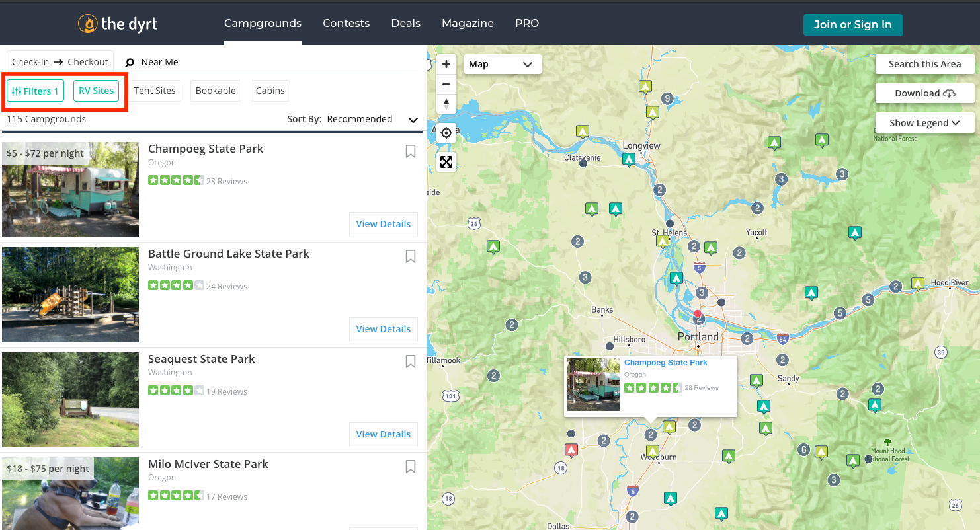Reset map compass bearing
Image resolution: width=980 pixels, height=530 pixels.
pyautogui.click(x=446, y=104)
